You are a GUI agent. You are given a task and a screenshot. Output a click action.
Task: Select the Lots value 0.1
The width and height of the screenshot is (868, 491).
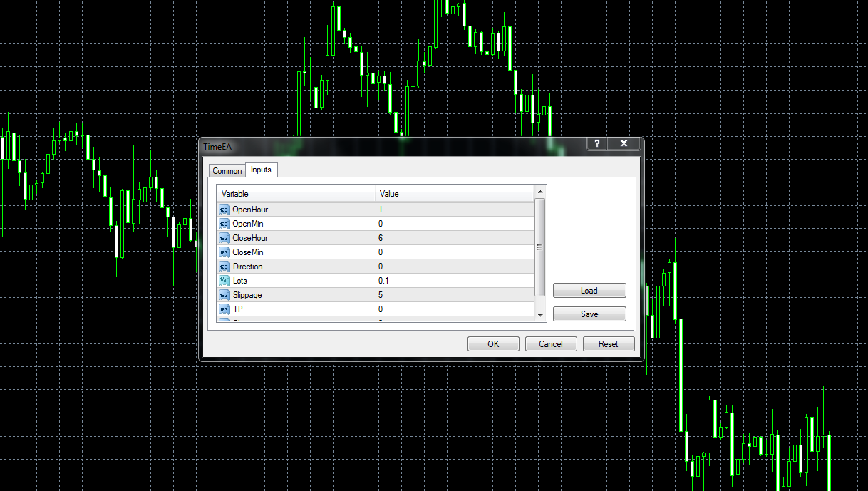tap(455, 281)
